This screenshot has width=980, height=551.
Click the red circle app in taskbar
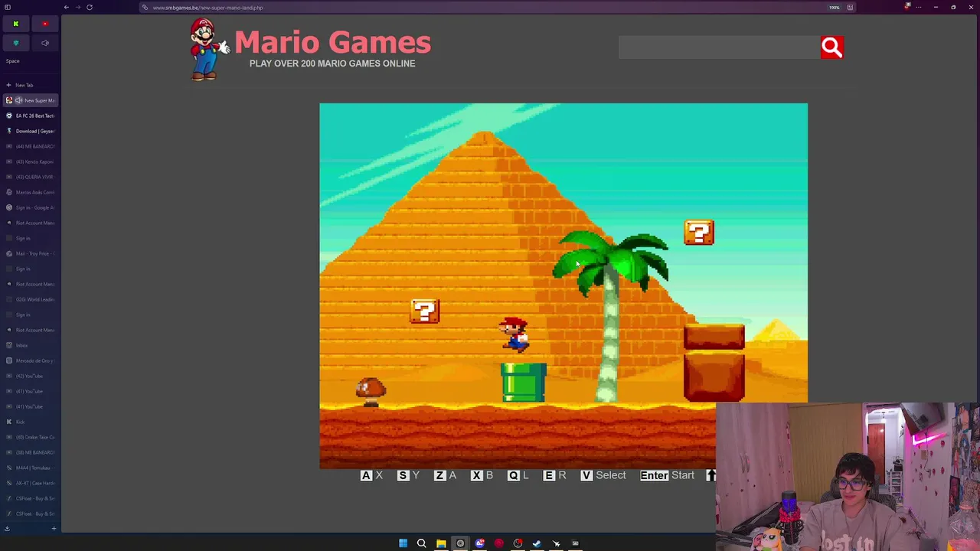(x=498, y=543)
